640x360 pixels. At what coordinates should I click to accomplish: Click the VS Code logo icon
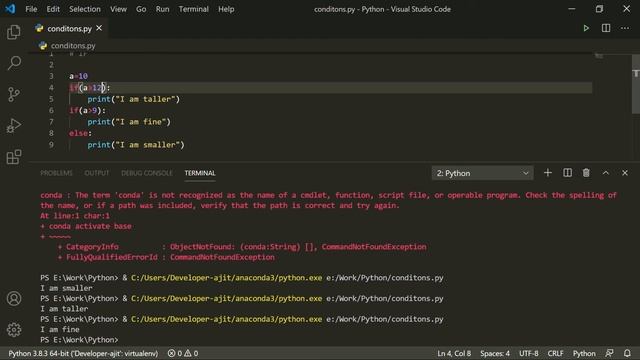point(10,9)
